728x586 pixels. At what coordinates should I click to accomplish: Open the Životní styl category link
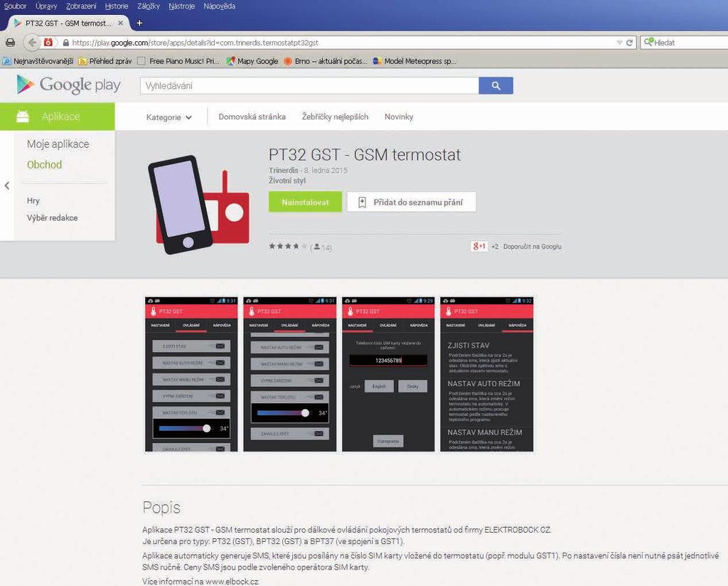287,181
